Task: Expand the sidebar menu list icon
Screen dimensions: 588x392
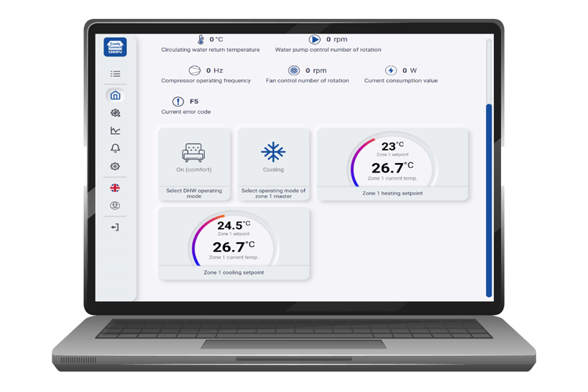Action: [x=115, y=74]
